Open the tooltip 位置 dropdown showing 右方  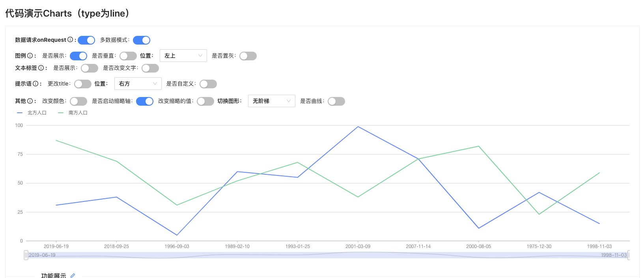click(x=138, y=84)
